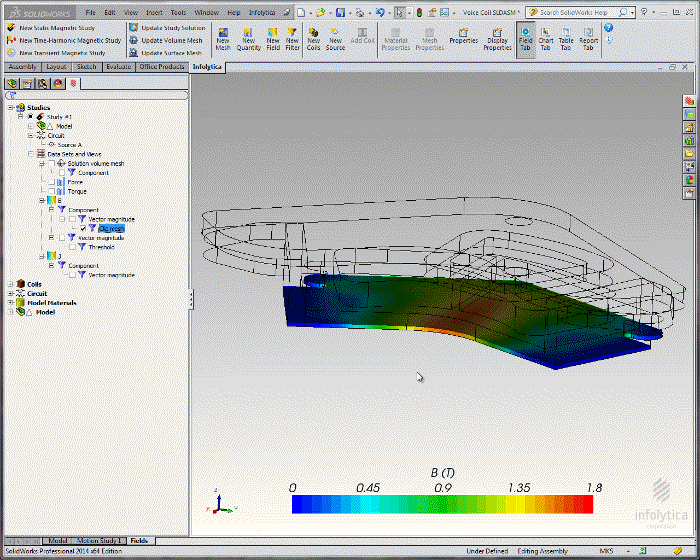Image resolution: width=700 pixels, height=560 pixels.
Task: Switch to the Chart Tab view
Action: [546, 39]
